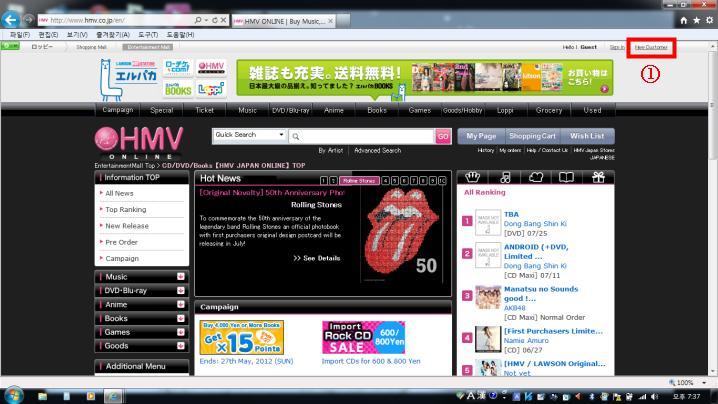Click the New Customer link
This screenshot has height=404, width=718.
[651, 47]
